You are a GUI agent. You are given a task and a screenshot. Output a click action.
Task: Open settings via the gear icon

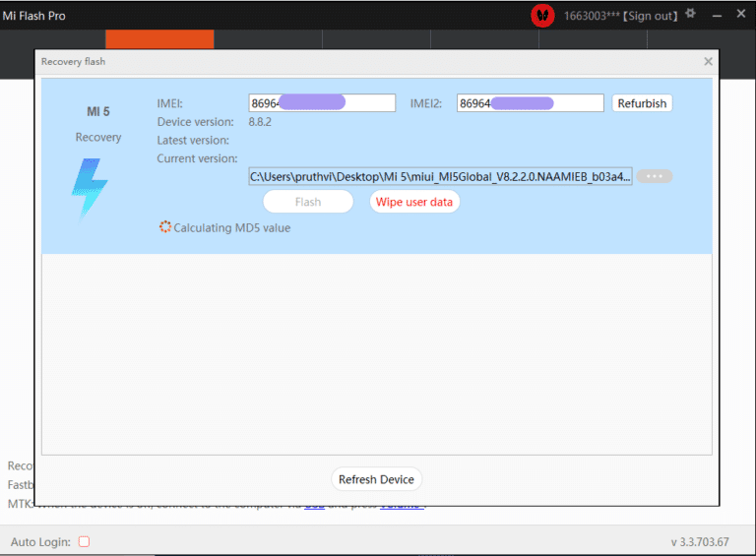pyautogui.click(x=690, y=14)
